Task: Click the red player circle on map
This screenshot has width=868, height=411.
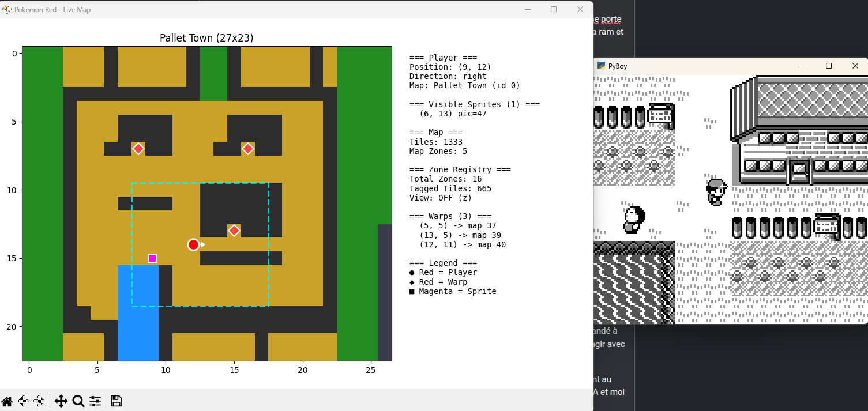Action: (x=193, y=244)
